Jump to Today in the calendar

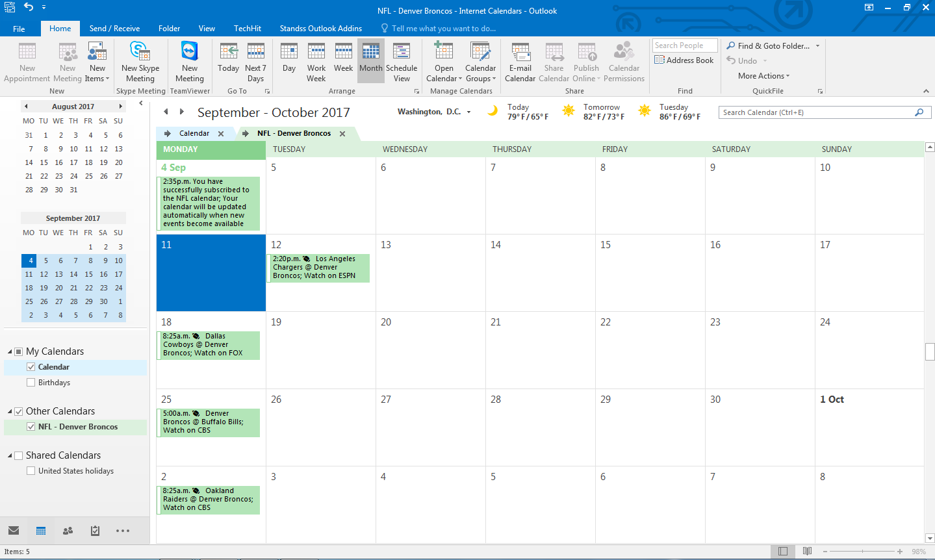click(228, 62)
